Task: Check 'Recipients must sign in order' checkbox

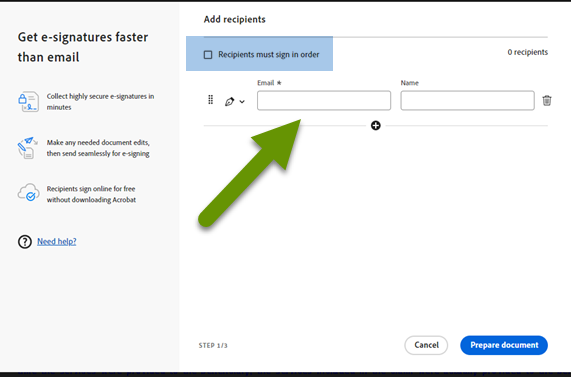Action: [x=208, y=55]
